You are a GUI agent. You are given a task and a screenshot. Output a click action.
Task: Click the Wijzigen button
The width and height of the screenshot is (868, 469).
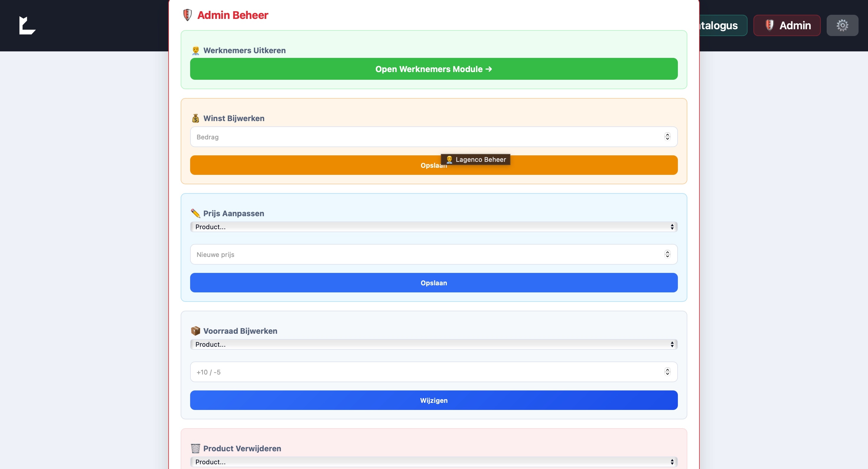tap(434, 400)
